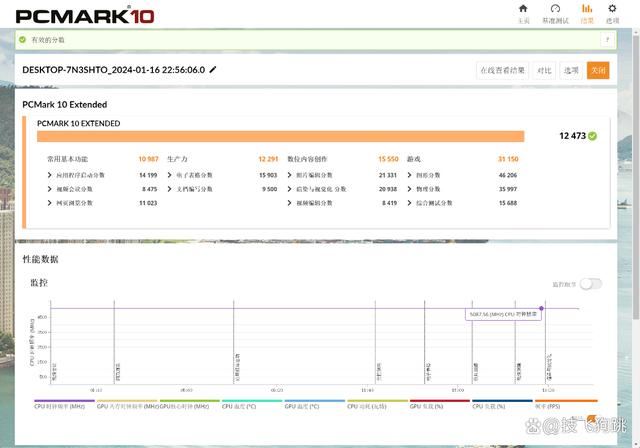
Task: Select the 结果 bar-chart icon
Action: pos(587,9)
